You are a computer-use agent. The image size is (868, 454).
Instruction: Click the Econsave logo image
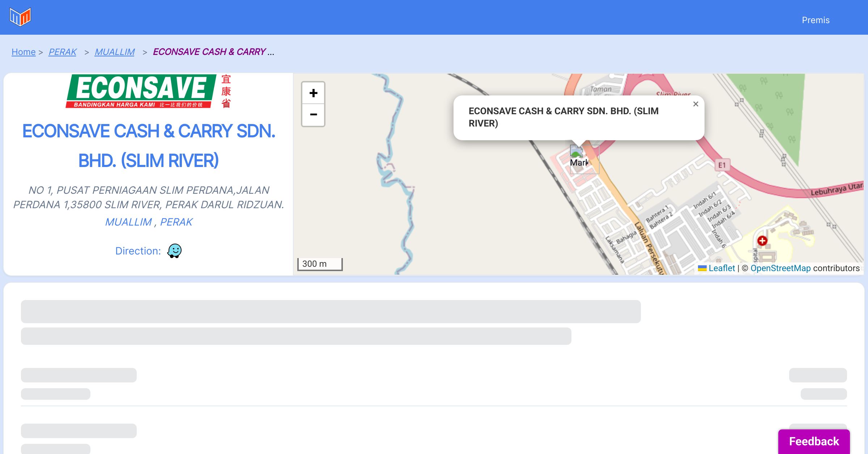pyautogui.click(x=148, y=91)
